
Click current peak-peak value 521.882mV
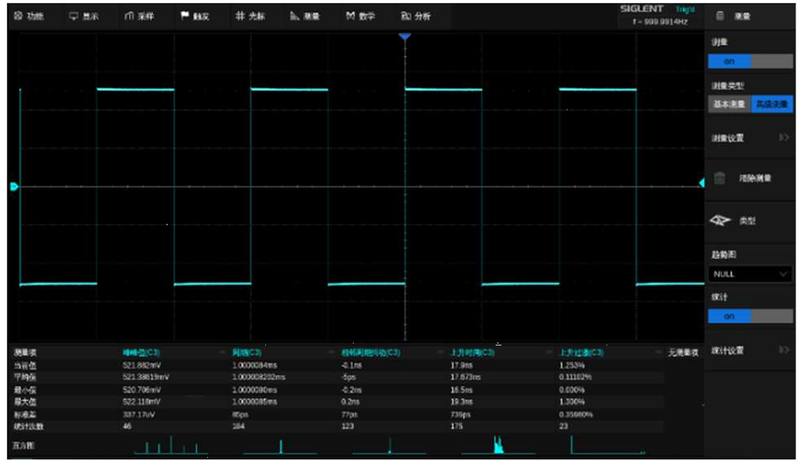[x=142, y=365]
